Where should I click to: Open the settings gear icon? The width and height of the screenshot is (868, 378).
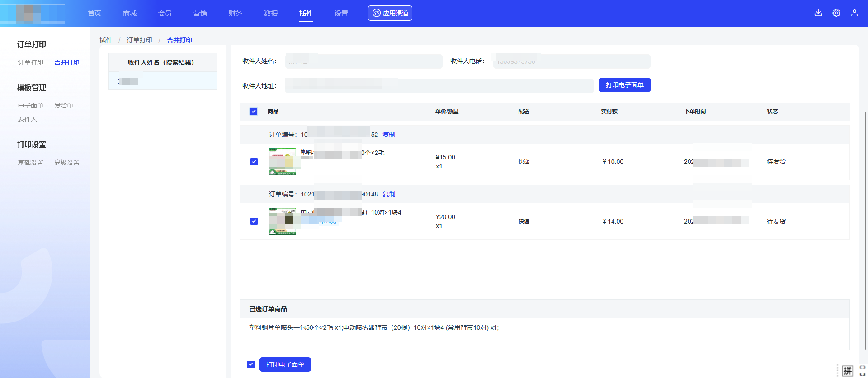[x=836, y=13]
